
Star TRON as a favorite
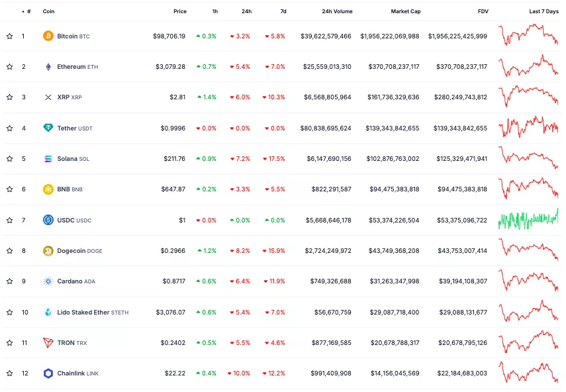[9, 343]
